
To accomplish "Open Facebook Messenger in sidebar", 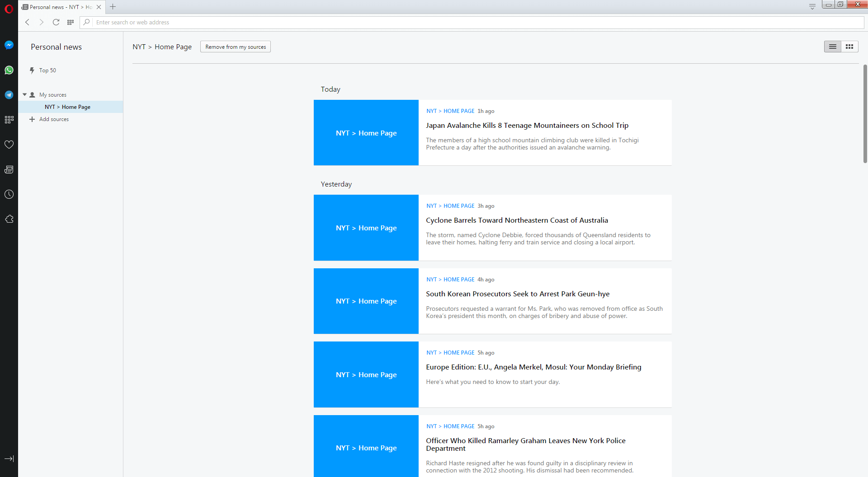I will click(9, 45).
